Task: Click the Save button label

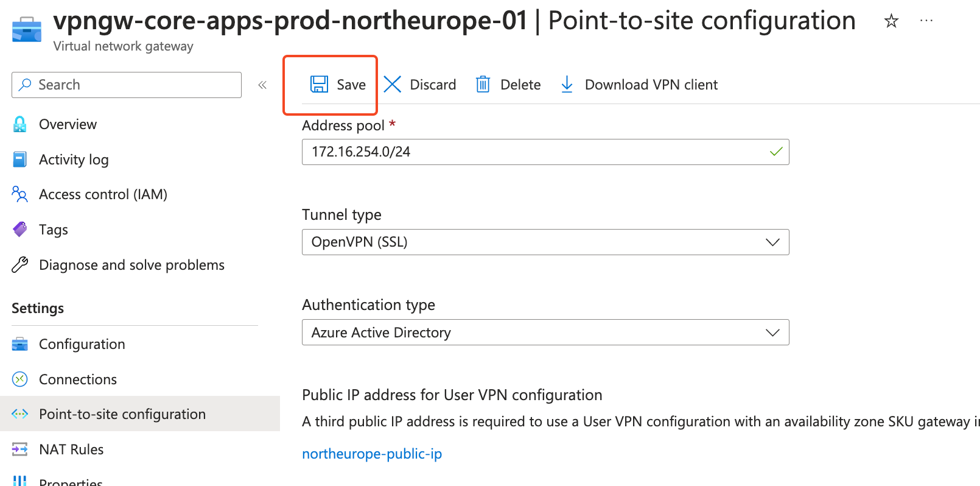Action: [351, 85]
